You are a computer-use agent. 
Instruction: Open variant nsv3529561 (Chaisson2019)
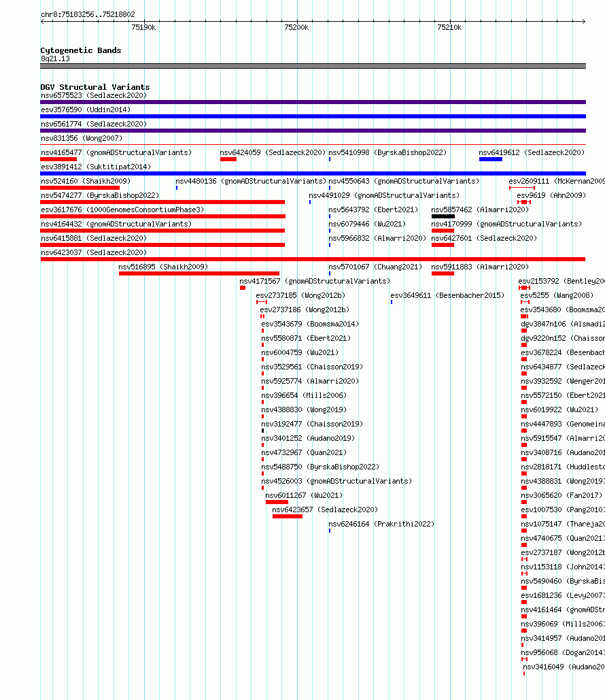click(x=312, y=367)
